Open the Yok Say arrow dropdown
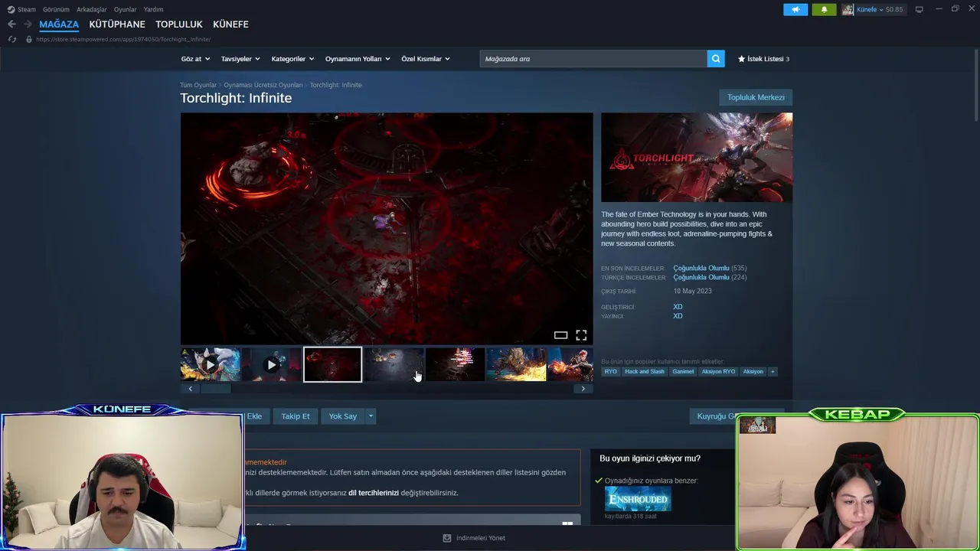The width and height of the screenshot is (980, 551). (x=371, y=416)
